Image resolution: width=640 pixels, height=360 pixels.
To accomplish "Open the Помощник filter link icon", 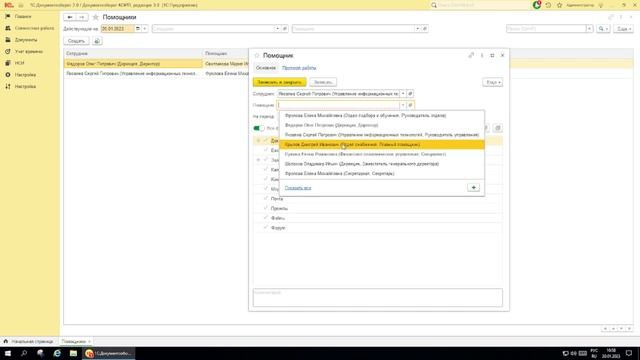I will click(424, 29).
